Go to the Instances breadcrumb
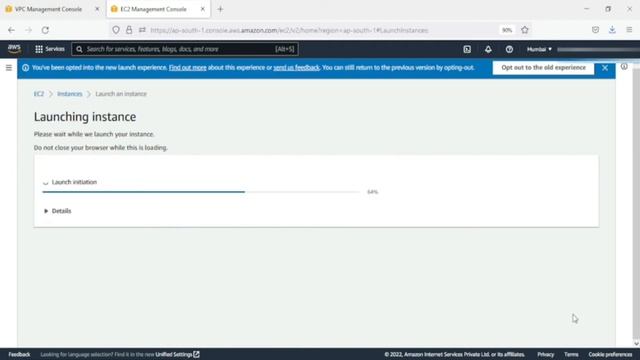This screenshot has height=360, width=640. pyautogui.click(x=70, y=94)
